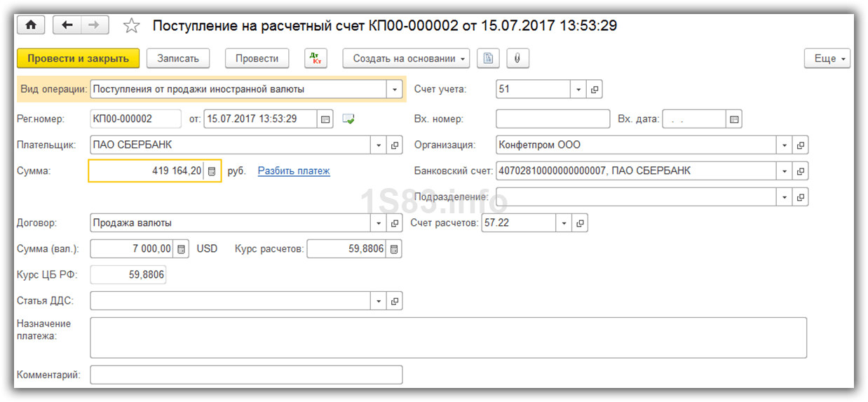
Task: Show Дт/Кт accounting entries
Action: 316,58
